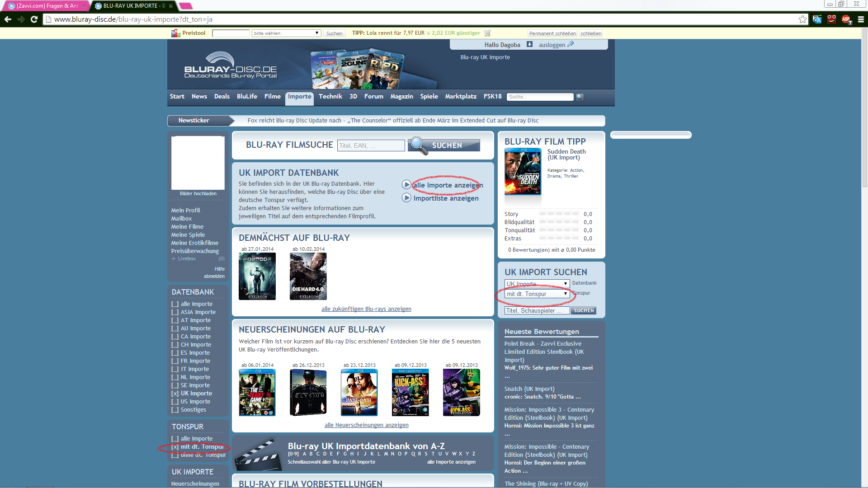Open the Chrome menu icon
The image size is (868, 488).
tap(861, 19)
